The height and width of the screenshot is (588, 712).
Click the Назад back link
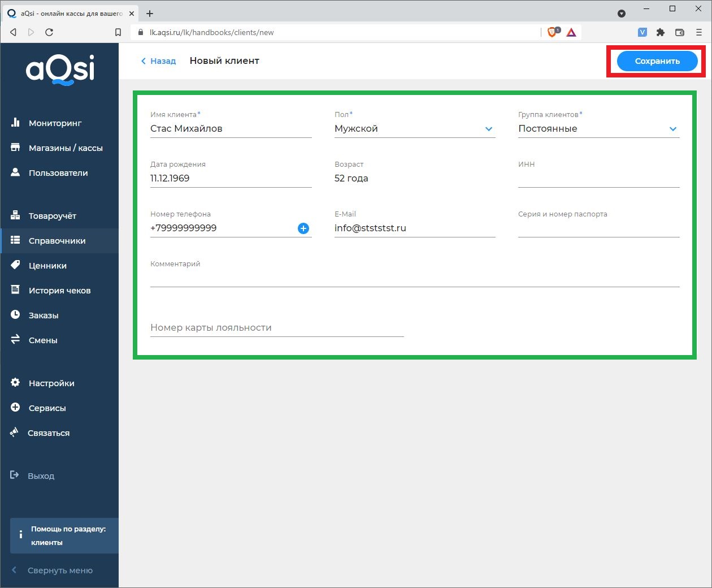pyautogui.click(x=158, y=61)
